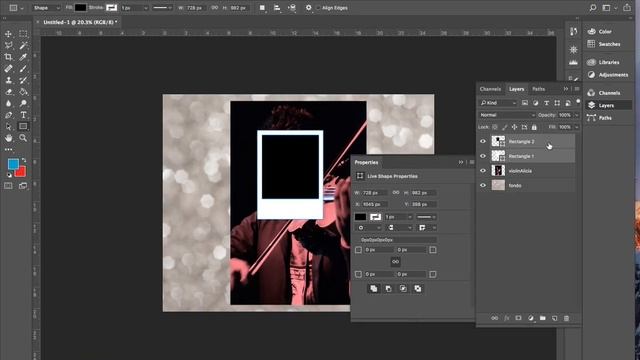Open the Normal blend mode dropdown
The width and height of the screenshot is (640, 360).
click(507, 115)
